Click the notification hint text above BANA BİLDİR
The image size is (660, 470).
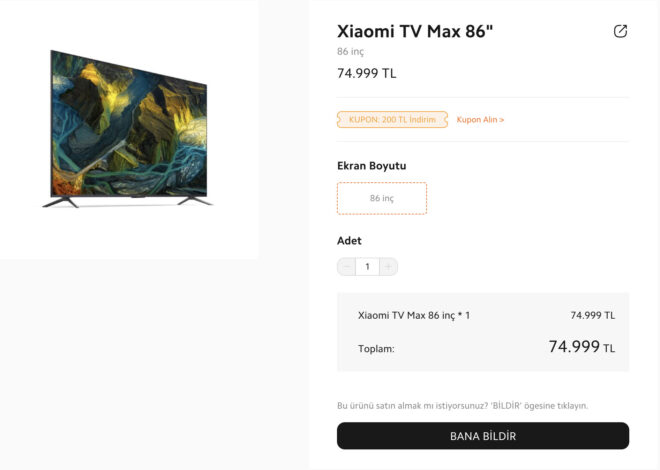(x=463, y=405)
